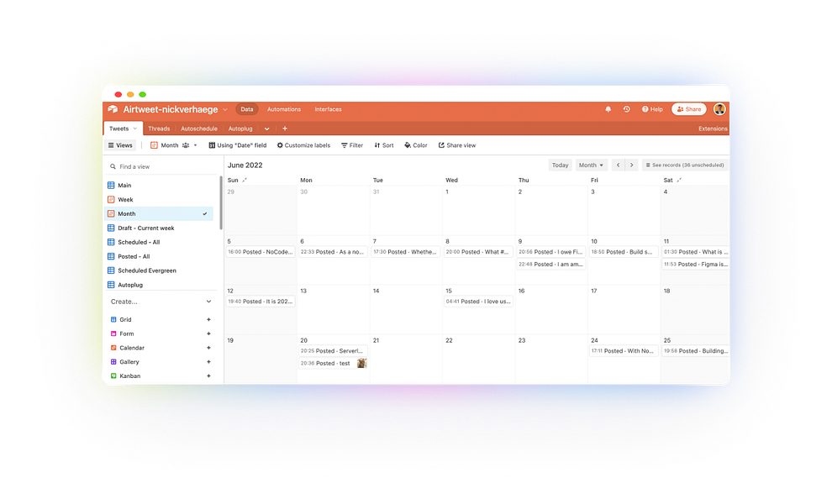This screenshot has width=832, height=504.
Task: Open the Sort menu
Action: (x=383, y=145)
